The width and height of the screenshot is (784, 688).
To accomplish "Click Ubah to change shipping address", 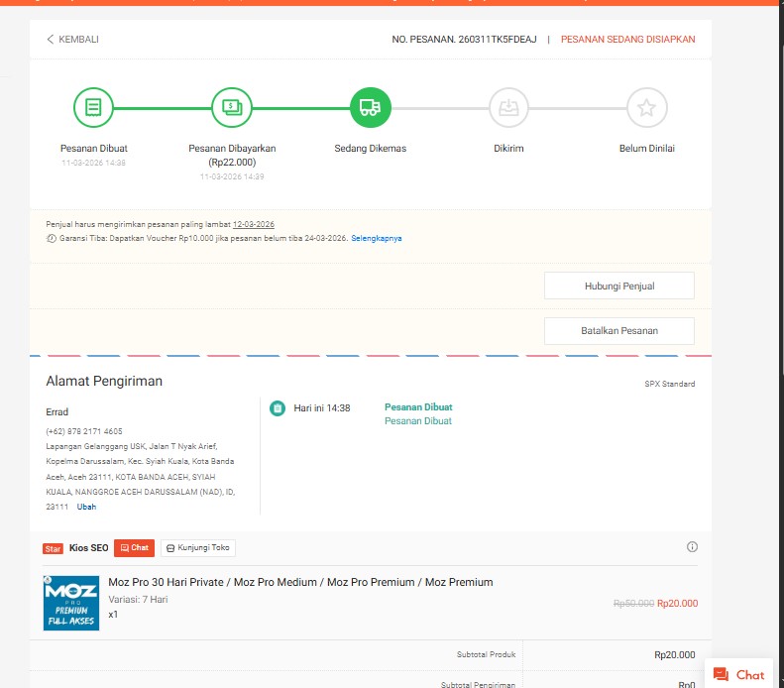I will tap(87, 507).
